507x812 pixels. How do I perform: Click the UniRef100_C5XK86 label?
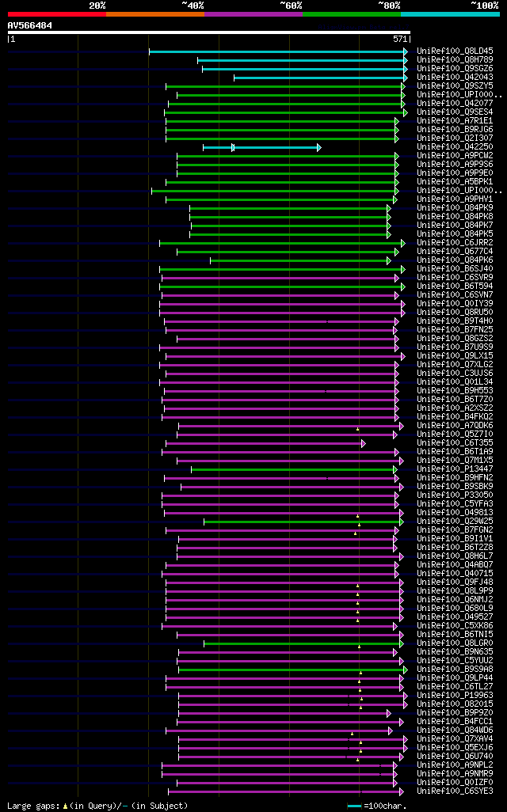(456, 625)
